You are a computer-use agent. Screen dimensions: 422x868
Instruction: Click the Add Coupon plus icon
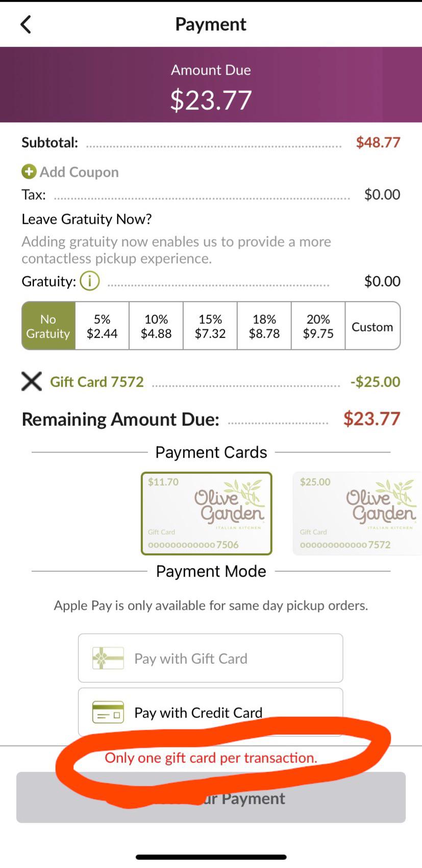29,172
